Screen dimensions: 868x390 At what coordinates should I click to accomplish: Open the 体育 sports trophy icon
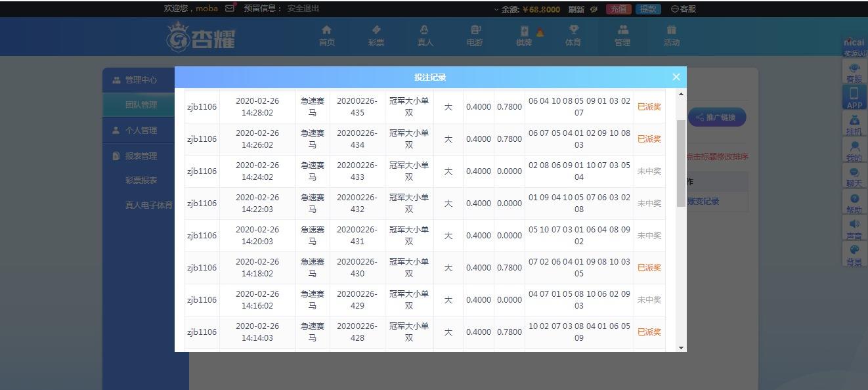573,30
